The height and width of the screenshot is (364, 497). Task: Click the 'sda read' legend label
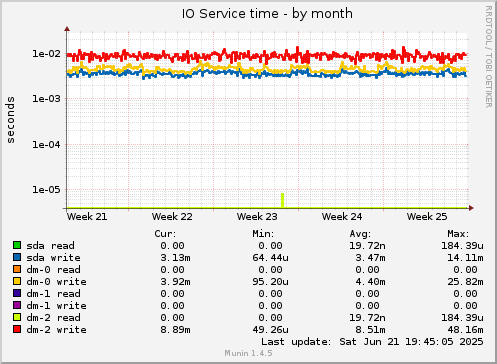point(51,246)
